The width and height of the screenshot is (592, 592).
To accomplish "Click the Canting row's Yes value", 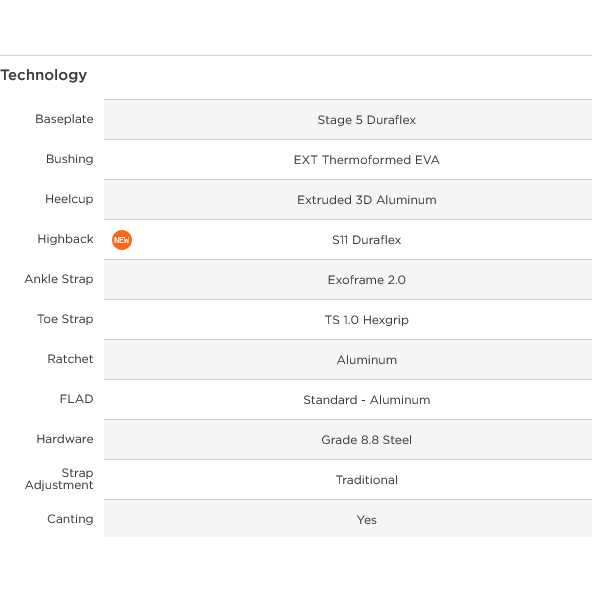I will coord(367,520).
